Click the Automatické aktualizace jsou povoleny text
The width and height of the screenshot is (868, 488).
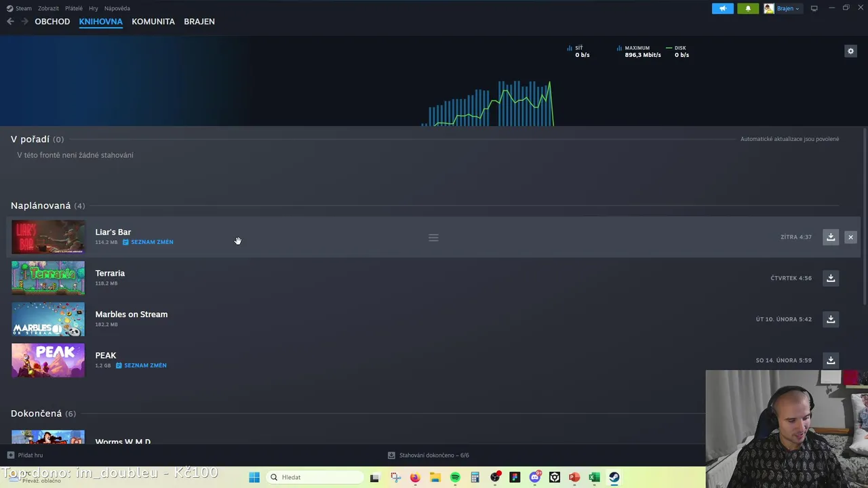(x=789, y=139)
